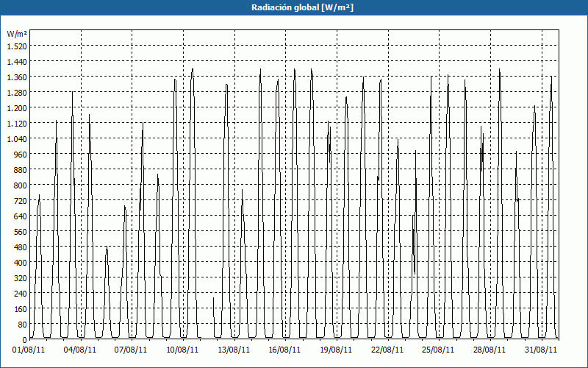Click the 400 y-axis value

21,263
